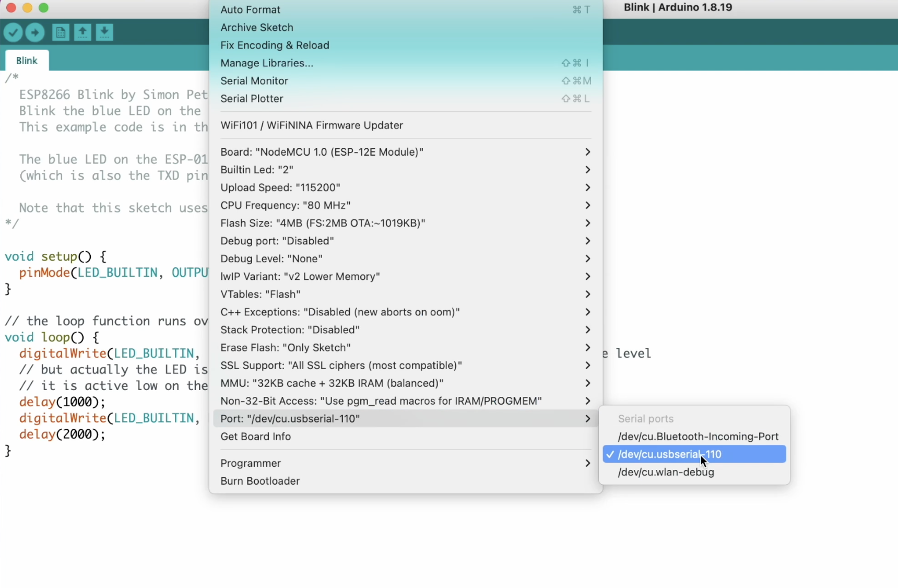Choose Auto Format from the Tools menu
The height and width of the screenshot is (588, 898).
tap(406, 10)
